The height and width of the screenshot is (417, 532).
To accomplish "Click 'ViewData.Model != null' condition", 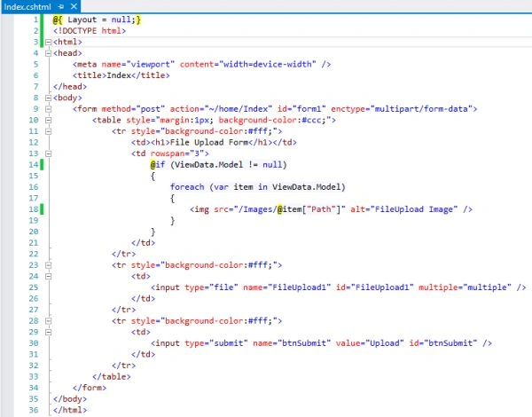I will pyautogui.click(x=229, y=165).
